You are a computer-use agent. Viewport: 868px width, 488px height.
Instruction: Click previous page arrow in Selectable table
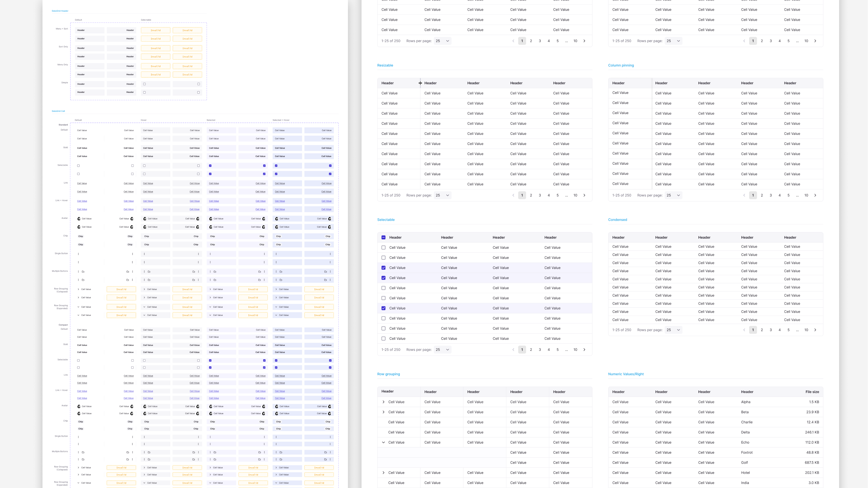(513, 350)
